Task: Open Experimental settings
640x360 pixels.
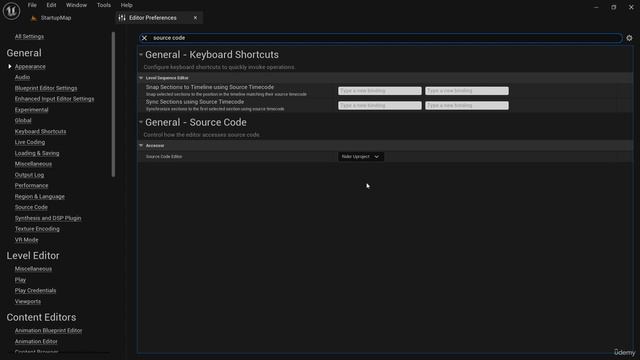Action: coord(31,110)
